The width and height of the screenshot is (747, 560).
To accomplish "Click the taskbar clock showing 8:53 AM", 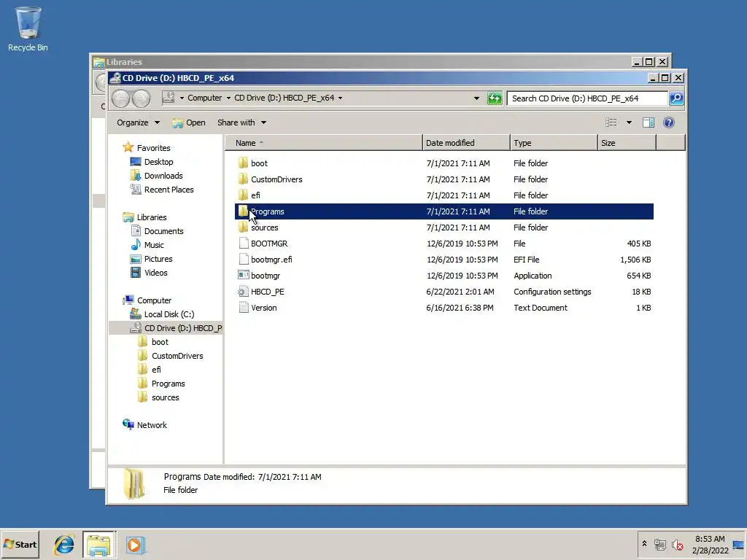I will click(710, 544).
